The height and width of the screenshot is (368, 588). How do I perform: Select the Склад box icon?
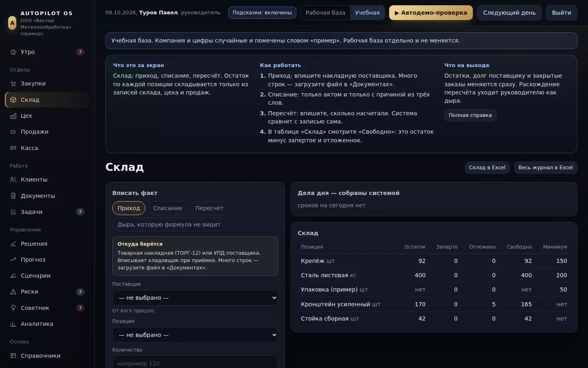click(13, 100)
